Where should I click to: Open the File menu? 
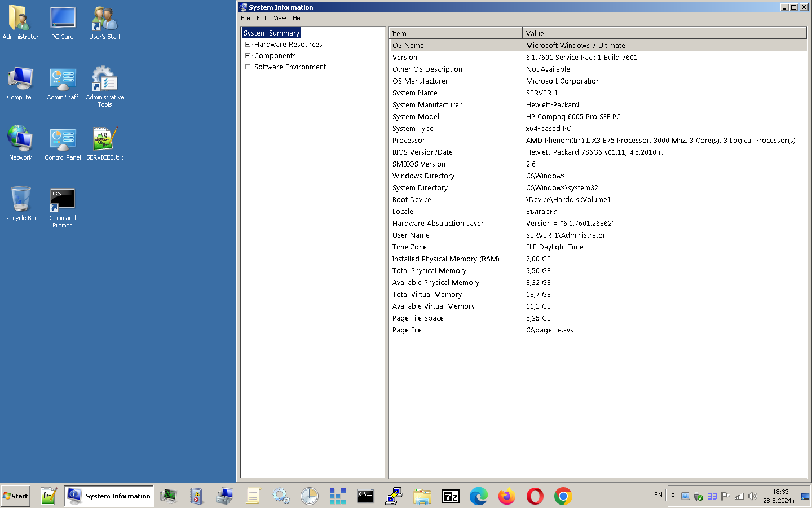(245, 18)
